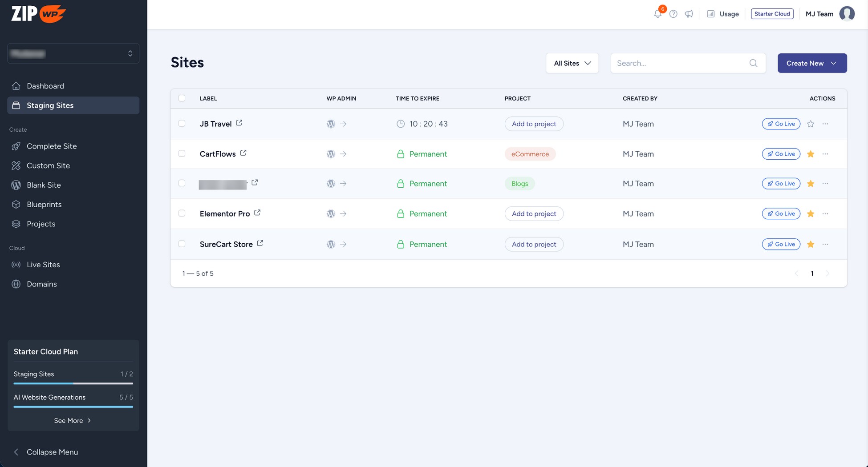Open the help icon in top bar
The image size is (868, 467).
click(x=673, y=14)
